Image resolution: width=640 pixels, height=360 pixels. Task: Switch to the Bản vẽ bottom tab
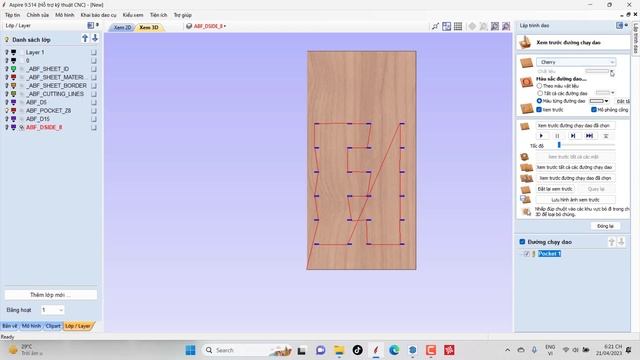point(10,326)
